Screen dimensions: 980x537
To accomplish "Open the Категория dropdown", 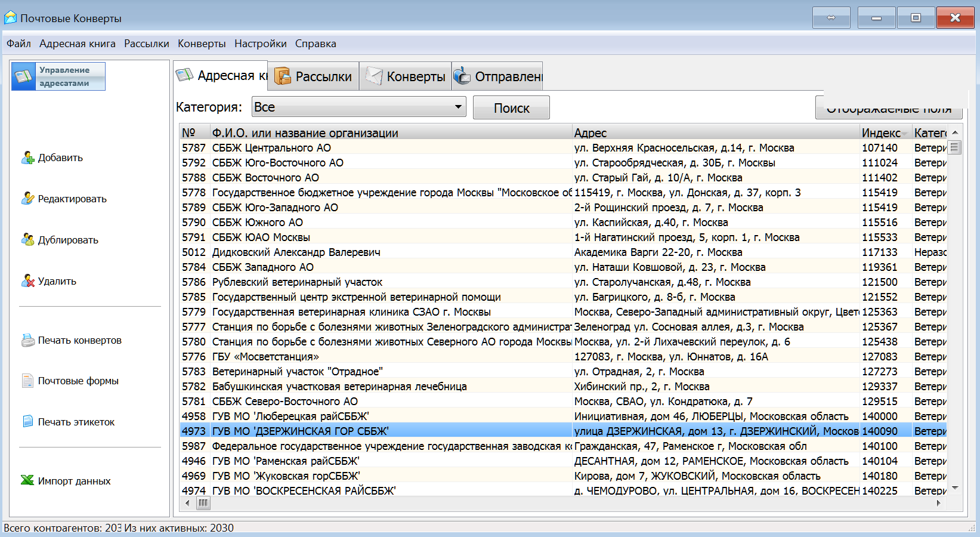I will 358,107.
